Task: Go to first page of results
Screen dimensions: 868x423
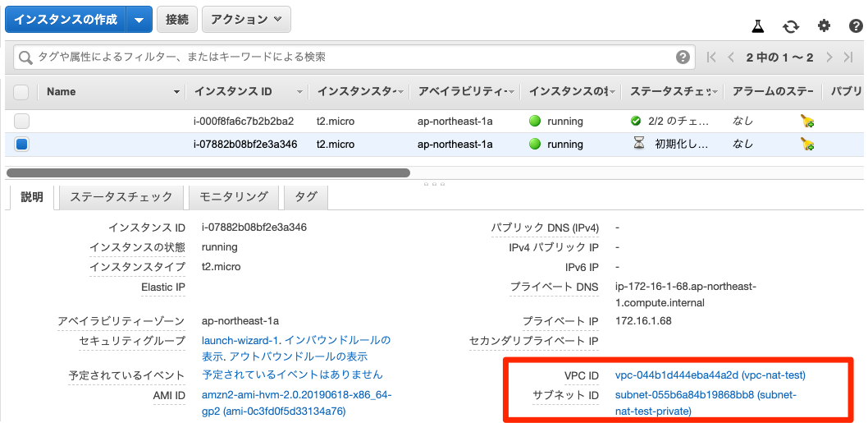Action: [712, 57]
